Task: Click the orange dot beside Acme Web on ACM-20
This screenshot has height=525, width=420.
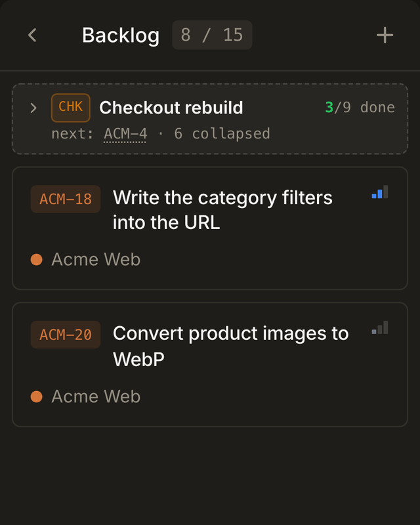Action: tap(37, 396)
